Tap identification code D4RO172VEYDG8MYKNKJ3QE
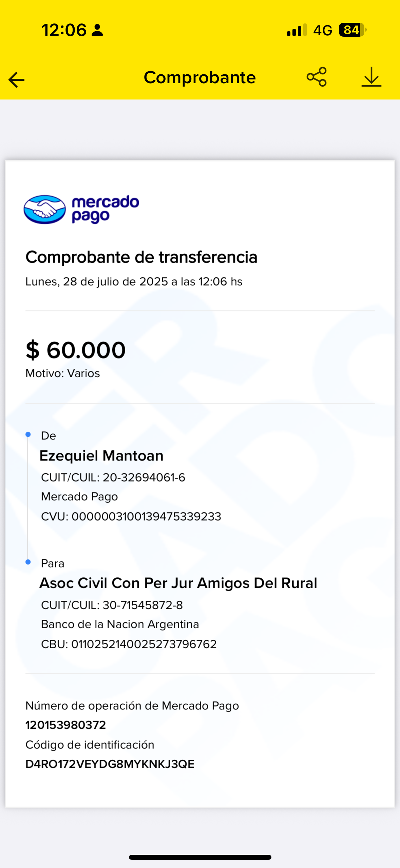Viewport: 400px width, 868px height. [110, 764]
